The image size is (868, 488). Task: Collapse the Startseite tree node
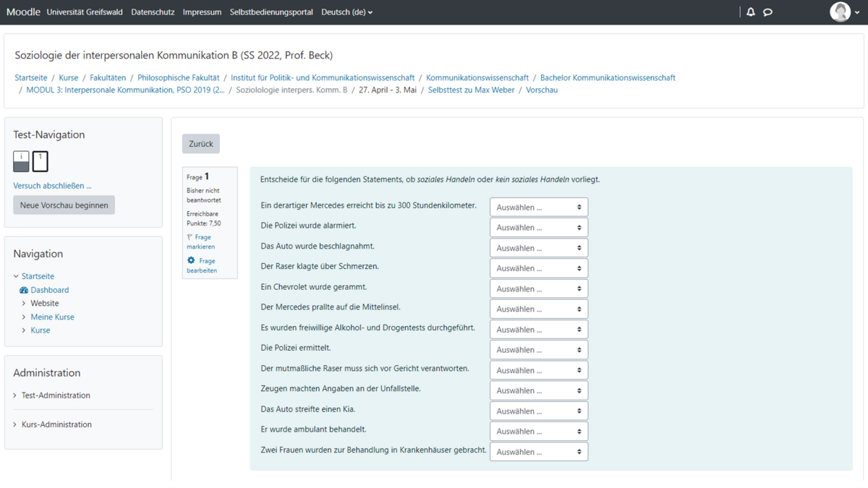16,276
